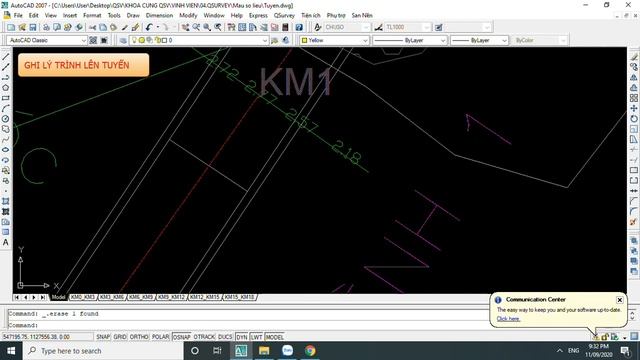The height and width of the screenshot is (360, 640).
Task: Select the Line tool in Draw toolbar
Action: pos(6,57)
